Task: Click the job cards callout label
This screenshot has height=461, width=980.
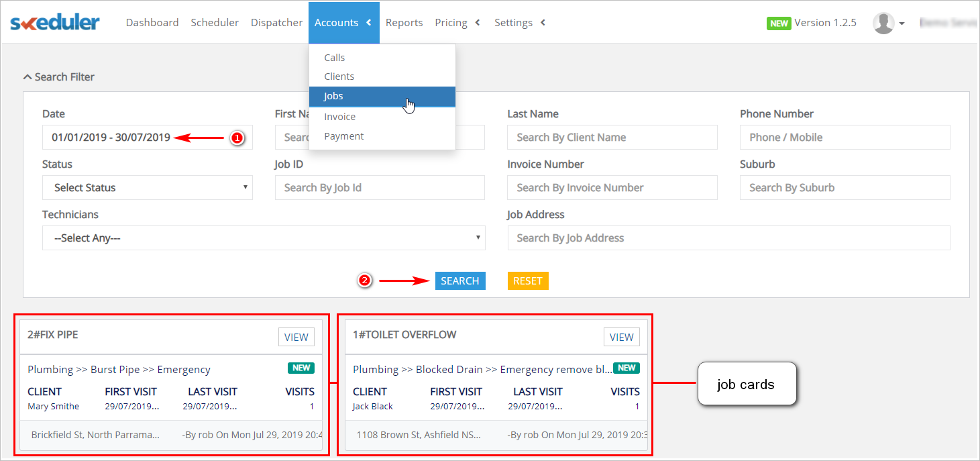Action: pyautogui.click(x=747, y=384)
